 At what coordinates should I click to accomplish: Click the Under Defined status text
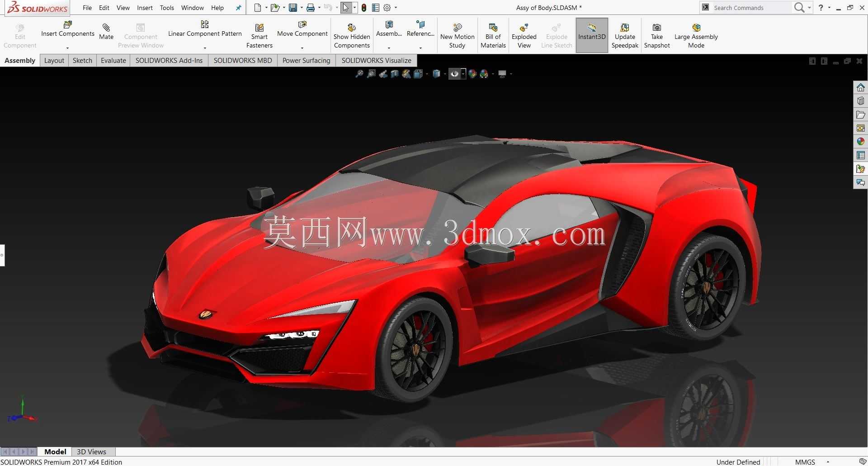point(738,462)
